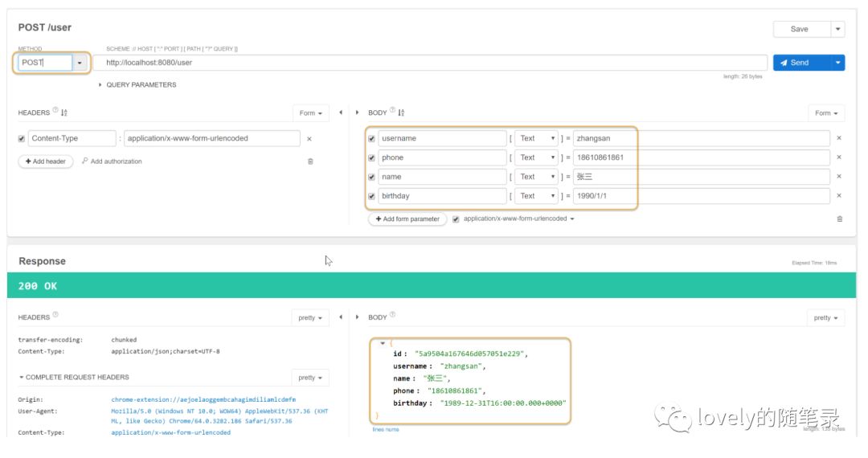Open the Text type dropdown for phone

coord(536,157)
